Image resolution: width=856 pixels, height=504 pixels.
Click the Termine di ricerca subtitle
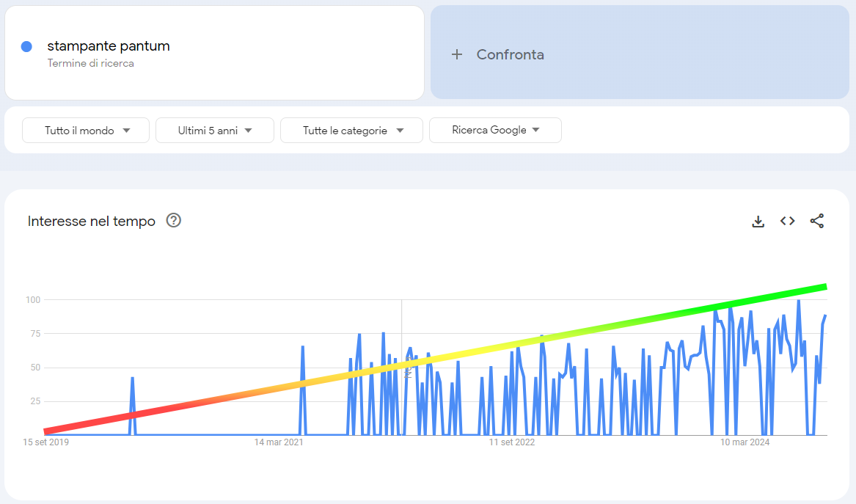(91, 64)
